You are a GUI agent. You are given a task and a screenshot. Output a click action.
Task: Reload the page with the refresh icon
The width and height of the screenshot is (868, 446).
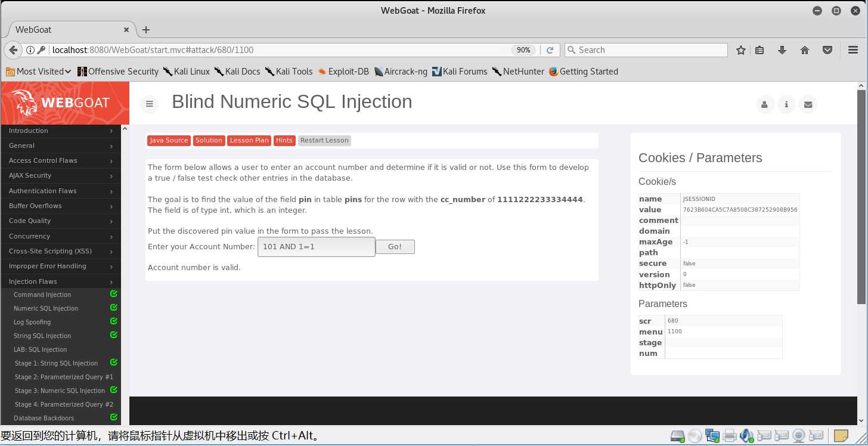[x=550, y=50]
